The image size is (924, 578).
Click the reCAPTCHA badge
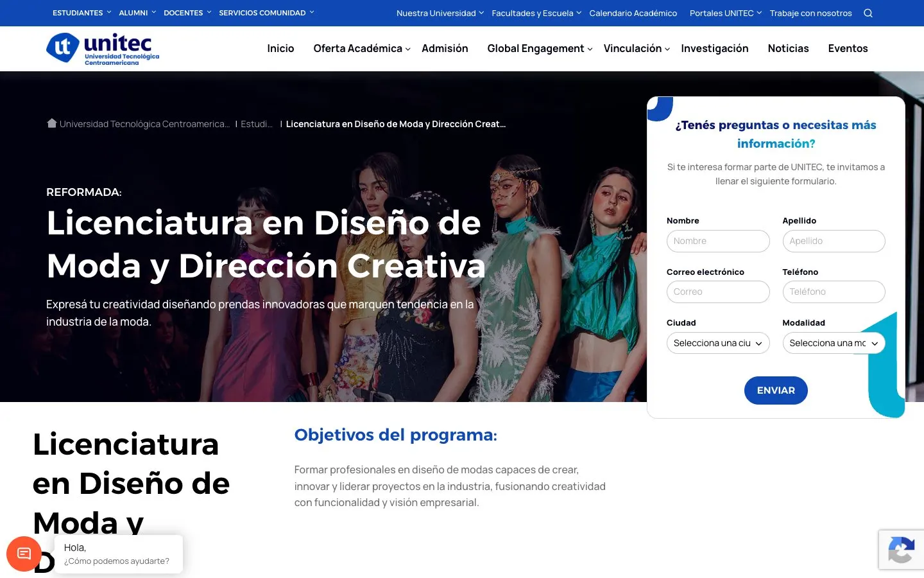tap(901, 550)
